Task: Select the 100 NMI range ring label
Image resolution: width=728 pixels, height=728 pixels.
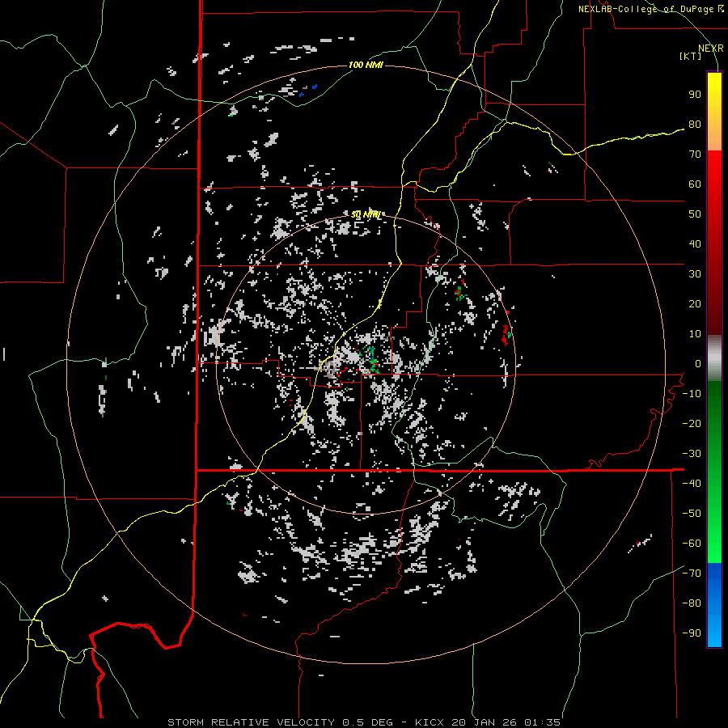Action: (366, 65)
